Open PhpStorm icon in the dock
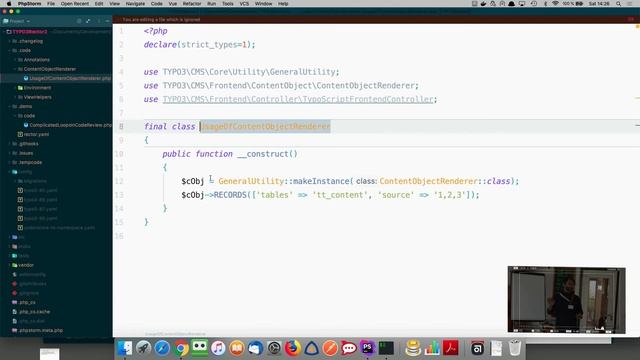This screenshot has width=640, height=360. click(367, 348)
